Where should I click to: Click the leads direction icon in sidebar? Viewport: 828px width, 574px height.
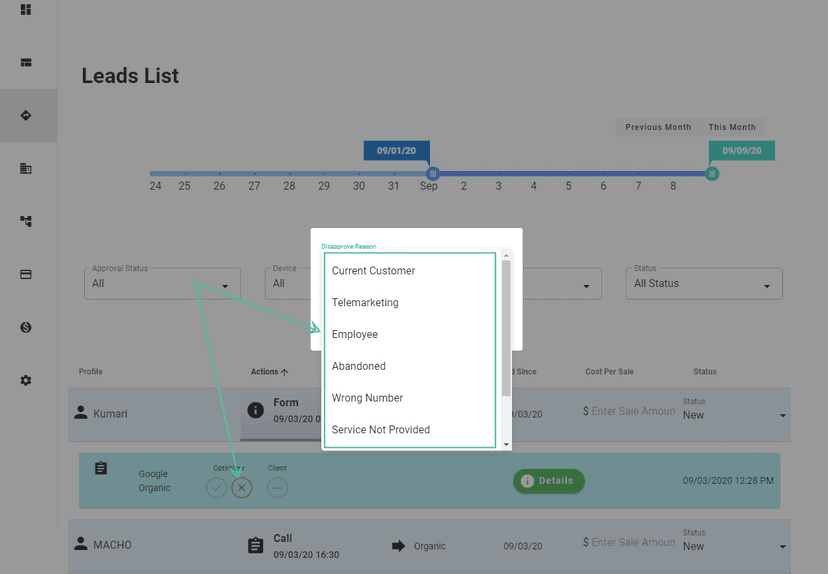26,115
